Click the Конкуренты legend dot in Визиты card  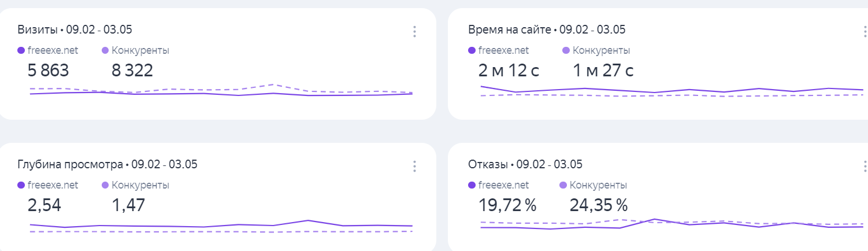tap(105, 50)
